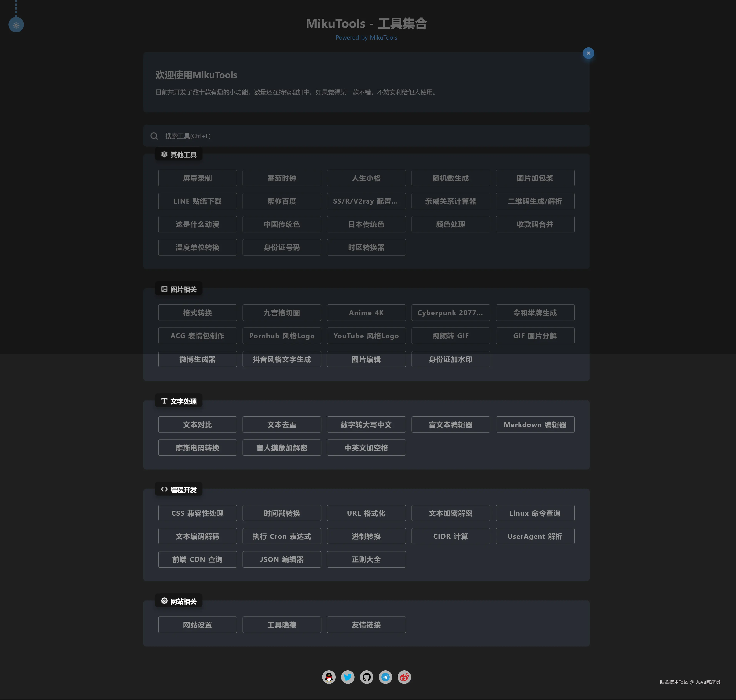Open the 屏幕录制 tool
Image resolution: width=736 pixels, height=700 pixels.
pos(197,178)
